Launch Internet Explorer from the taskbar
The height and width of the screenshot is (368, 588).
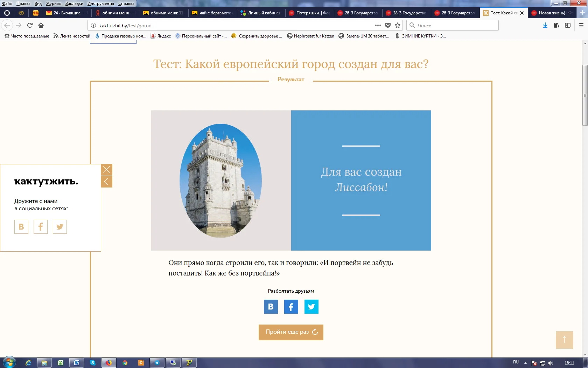28,363
